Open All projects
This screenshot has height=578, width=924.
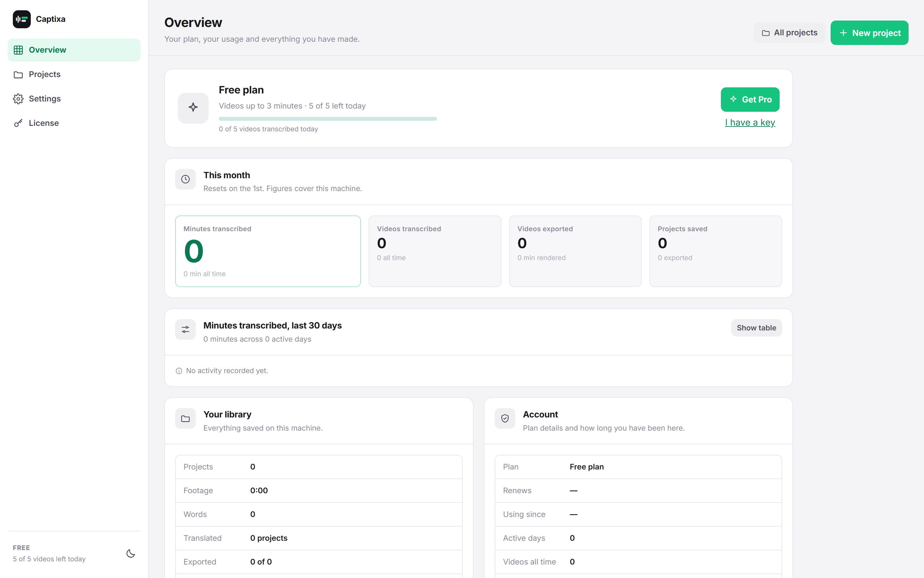coord(789,33)
